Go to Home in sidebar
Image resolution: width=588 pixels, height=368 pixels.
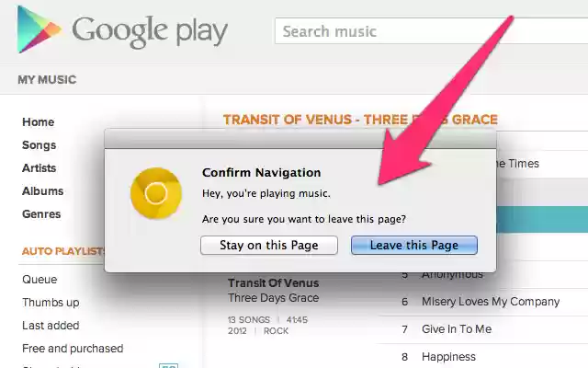pos(38,122)
